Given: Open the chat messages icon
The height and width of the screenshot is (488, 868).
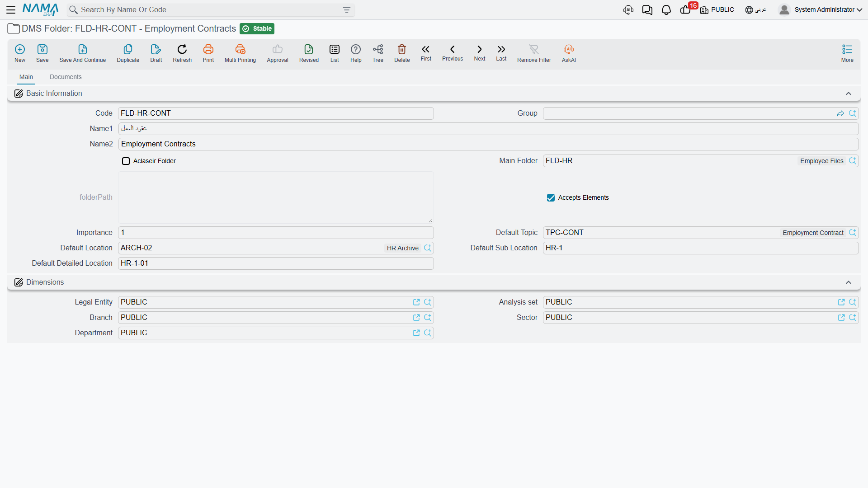Looking at the screenshot, I should (x=647, y=10).
